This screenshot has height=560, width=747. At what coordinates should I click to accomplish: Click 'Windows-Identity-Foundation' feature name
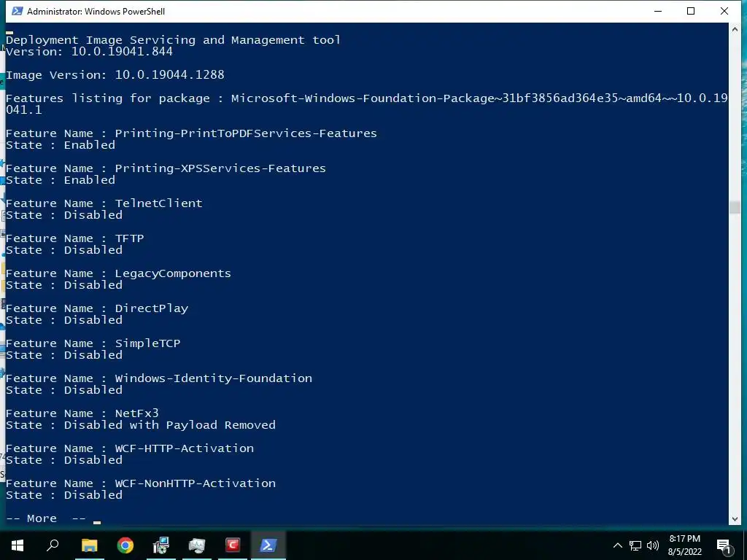coord(214,378)
